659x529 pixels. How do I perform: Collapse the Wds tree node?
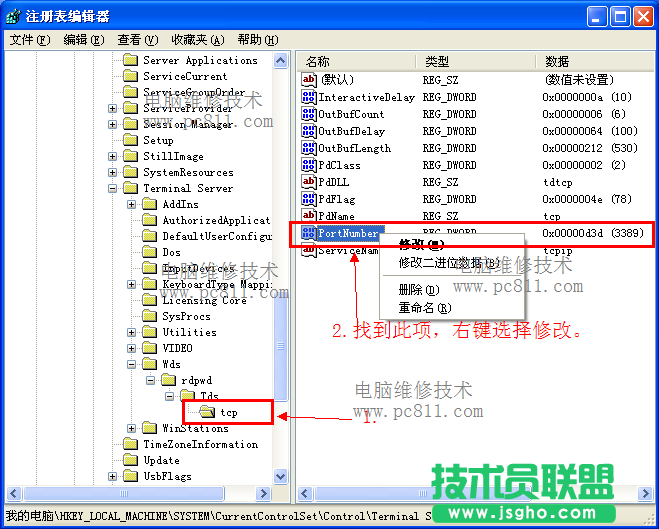(131, 364)
